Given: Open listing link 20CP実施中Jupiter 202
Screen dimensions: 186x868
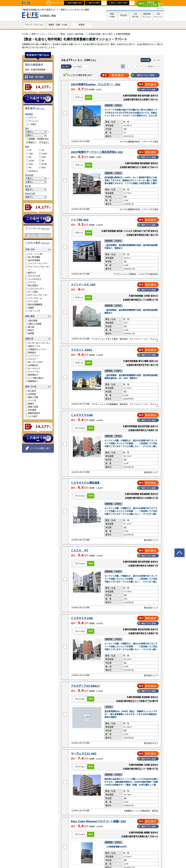Looking at the screenshot, I should [x=95, y=85].
